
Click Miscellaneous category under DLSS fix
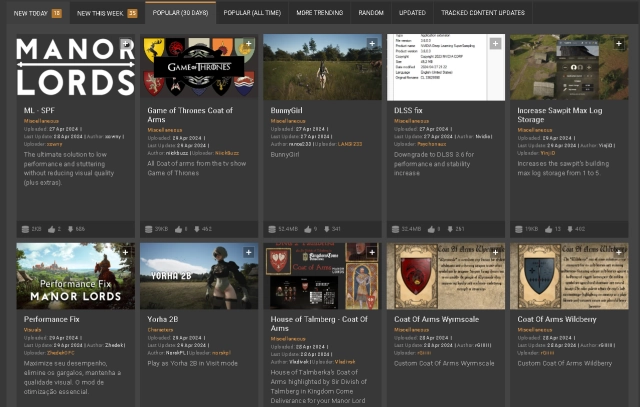tap(411, 121)
